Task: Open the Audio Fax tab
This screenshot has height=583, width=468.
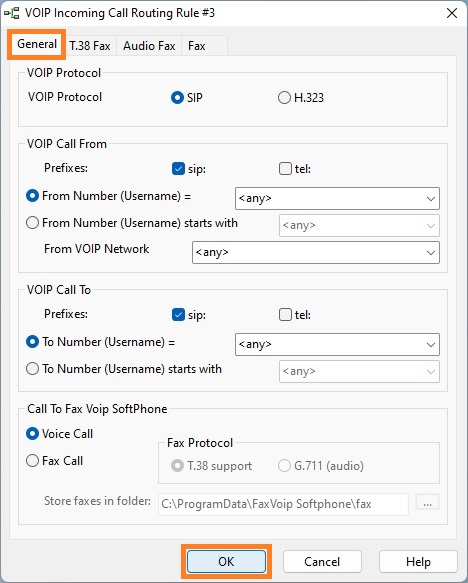Action: 149,46
